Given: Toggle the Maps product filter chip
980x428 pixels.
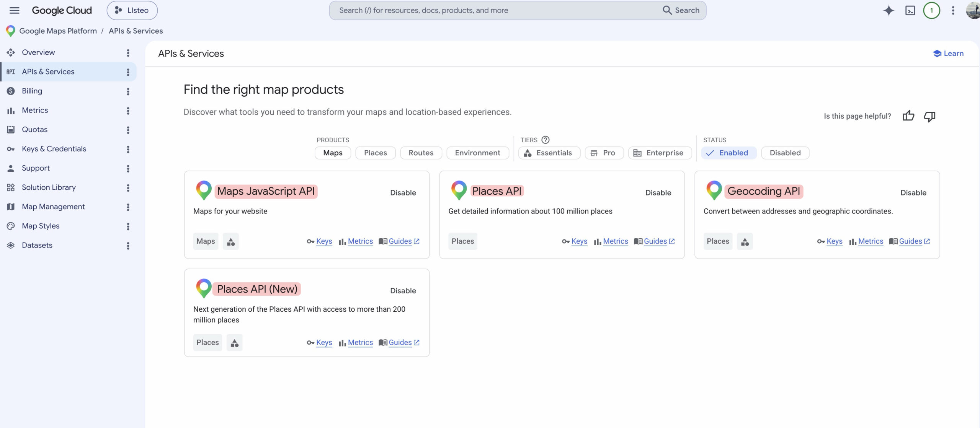Looking at the screenshot, I should click(333, 153).
